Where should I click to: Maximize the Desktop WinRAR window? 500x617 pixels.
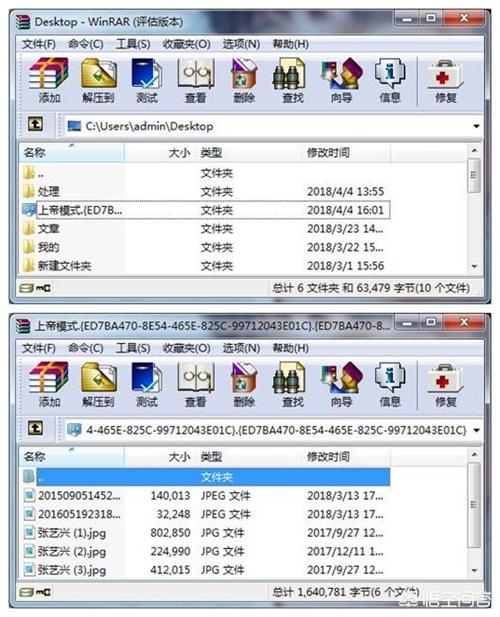pyautogui.click(x=431, y=18)
